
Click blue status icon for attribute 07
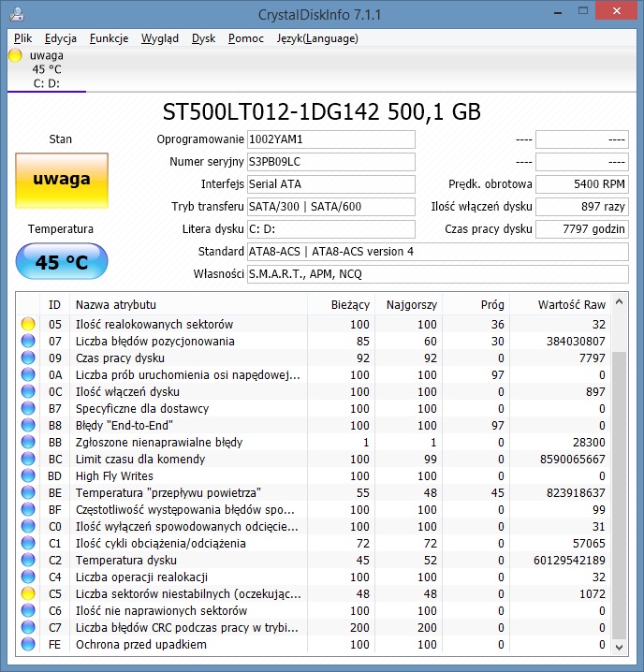point(28,341)
